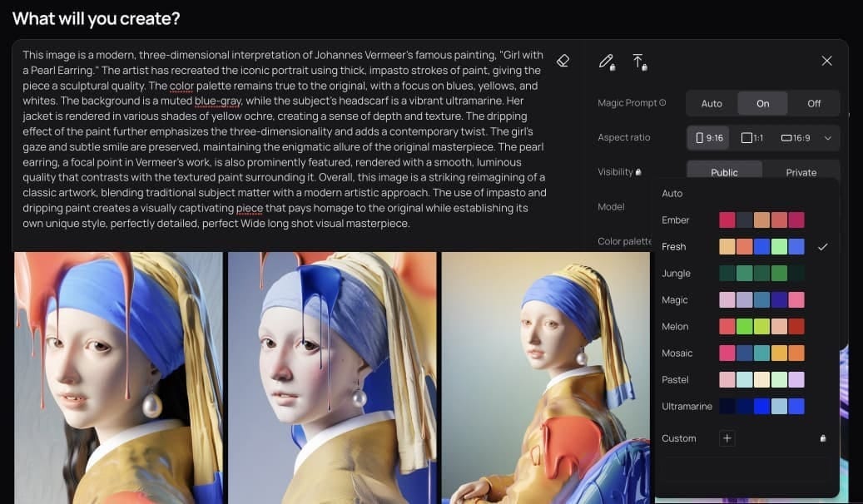Image resolution: width=863 pixels, height=504 pixels.
Task: Open third generated image seated figure
Action: [x=546, y=378]
